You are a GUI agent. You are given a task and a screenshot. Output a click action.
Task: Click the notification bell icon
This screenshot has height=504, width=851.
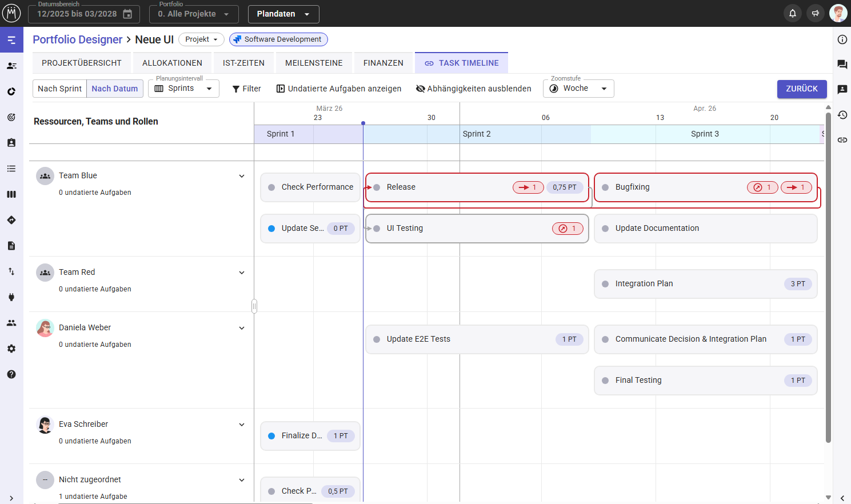click(x=792, y=14)
